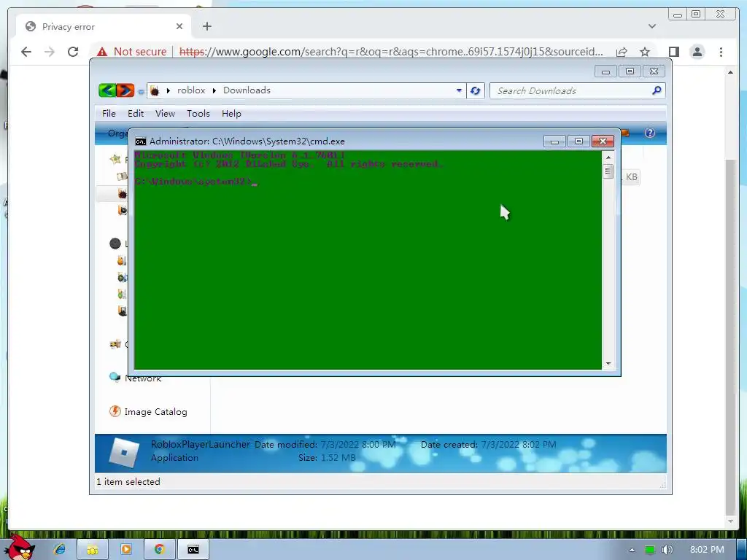Share this page from Chrome address bar
747x560 pixels.
(x=622, y=52)
